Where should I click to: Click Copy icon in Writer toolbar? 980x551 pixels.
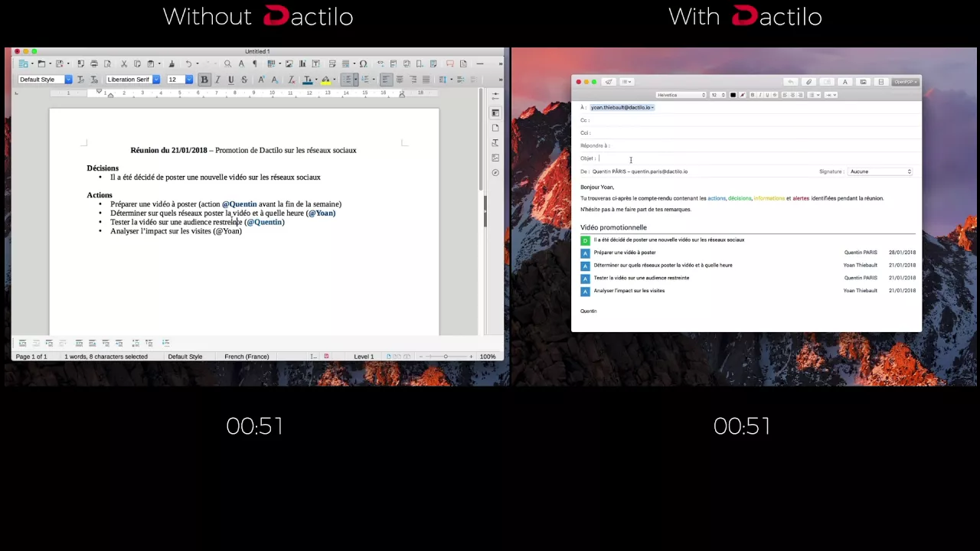point(137,64)
